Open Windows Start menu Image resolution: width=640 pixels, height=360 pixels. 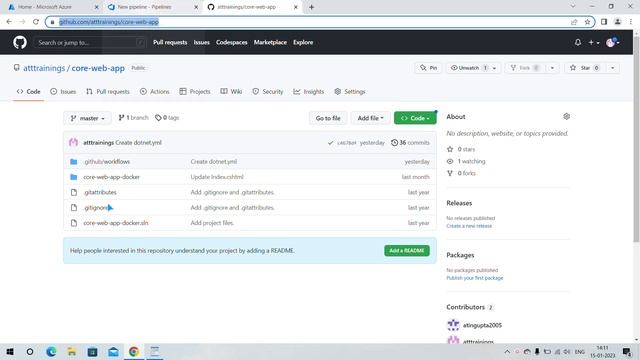tap(10, 351)
